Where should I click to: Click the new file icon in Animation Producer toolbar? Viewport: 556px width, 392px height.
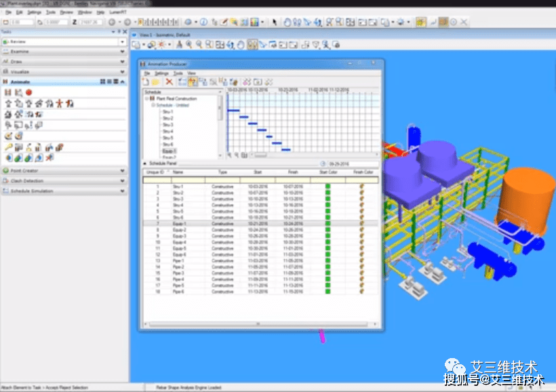pyautogui.click(x=146, y=81)
